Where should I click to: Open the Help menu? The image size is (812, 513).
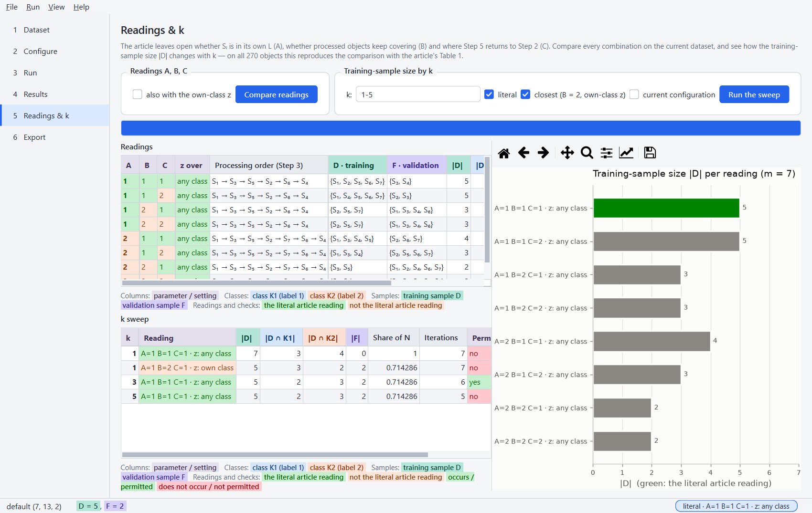(81, 7)
